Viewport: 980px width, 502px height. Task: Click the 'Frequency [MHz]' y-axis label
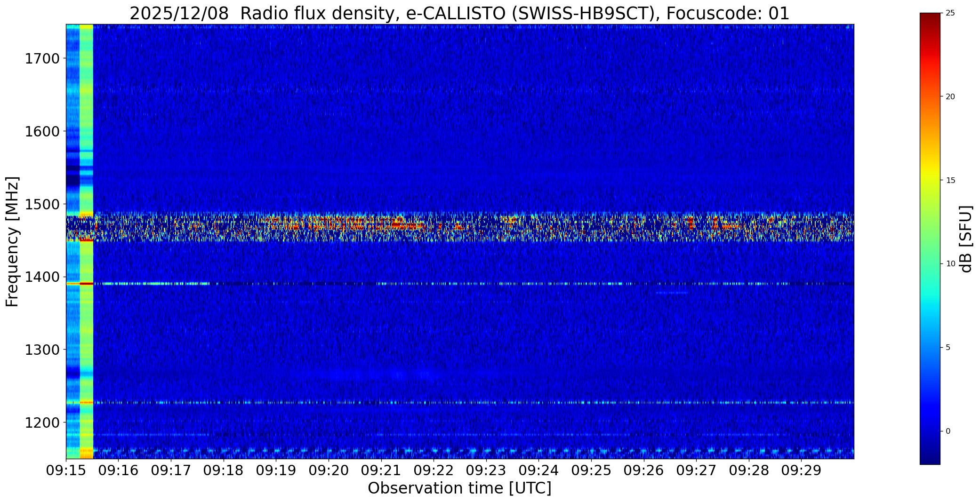coord(13,241)
